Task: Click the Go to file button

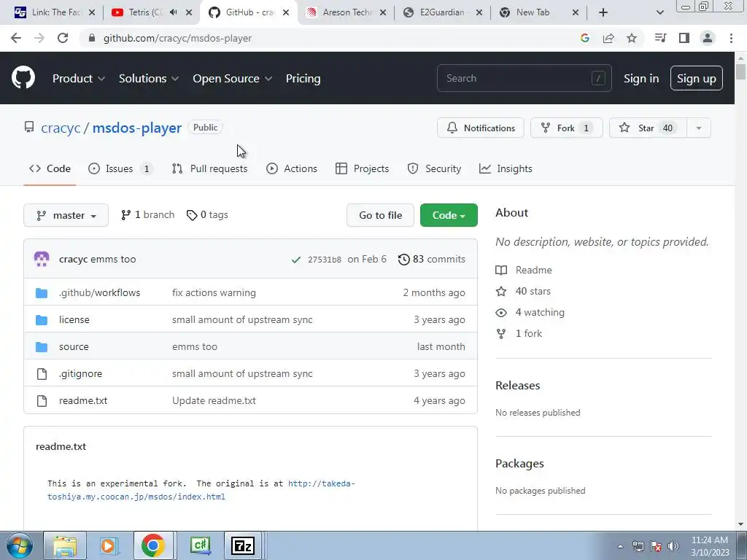Action: coord(380,215)
